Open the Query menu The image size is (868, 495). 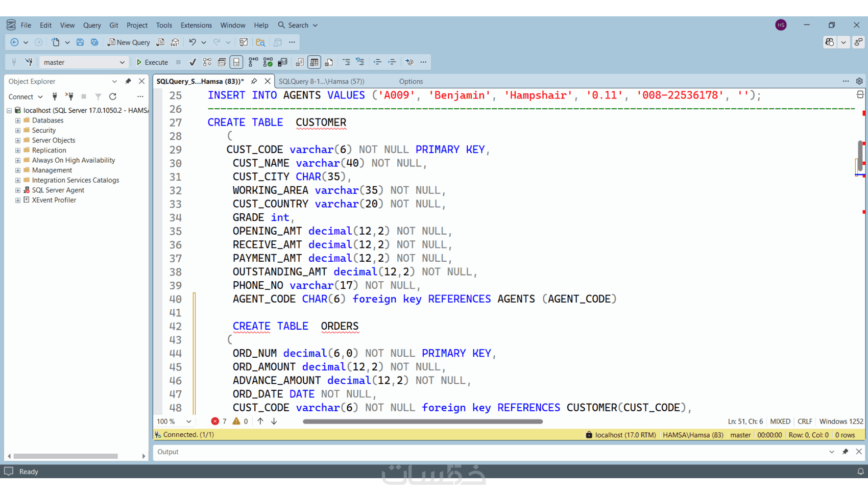pos(92,25)
